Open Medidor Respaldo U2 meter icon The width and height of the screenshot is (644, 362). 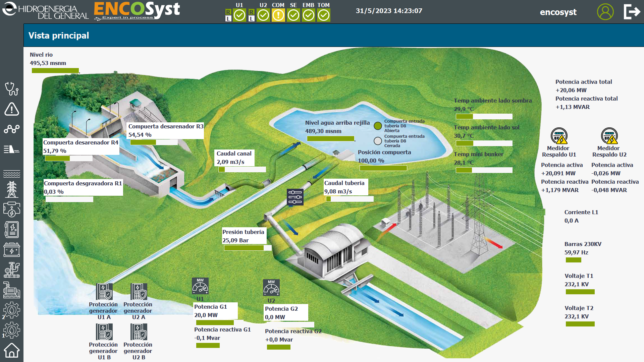click(x=609, y=136)
